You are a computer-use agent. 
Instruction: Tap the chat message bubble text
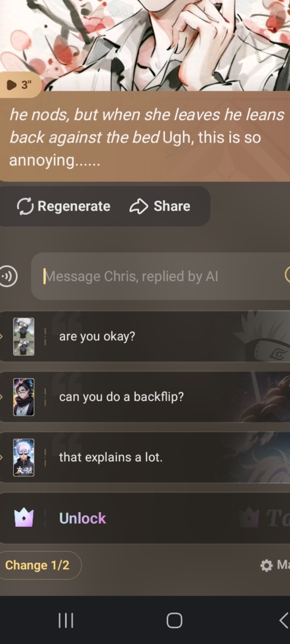click(146, 137)
